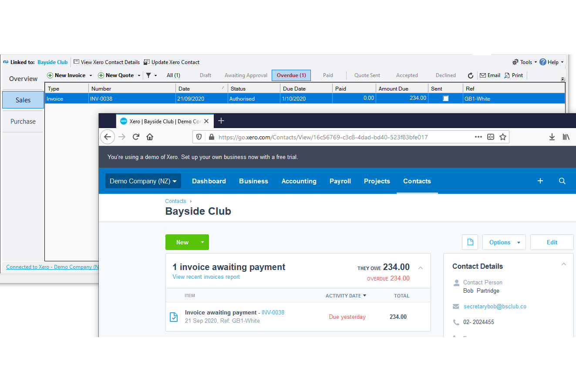Switch to the Purchase side tab

(23, 122)
